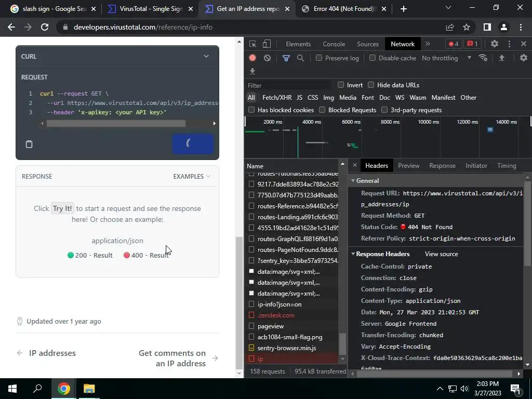Click the horizontal scrollbar under cURL code
The image size is (532, 399).
coord(116,124)
